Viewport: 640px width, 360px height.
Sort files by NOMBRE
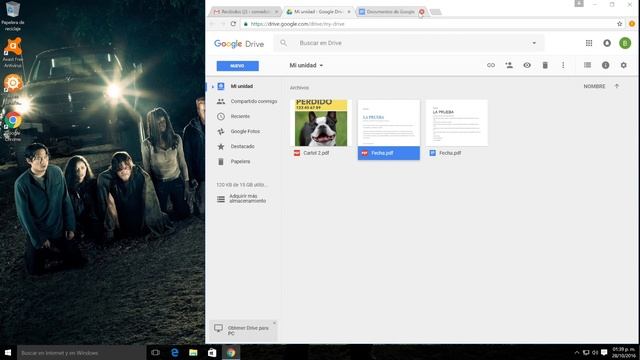pos(594,86)
